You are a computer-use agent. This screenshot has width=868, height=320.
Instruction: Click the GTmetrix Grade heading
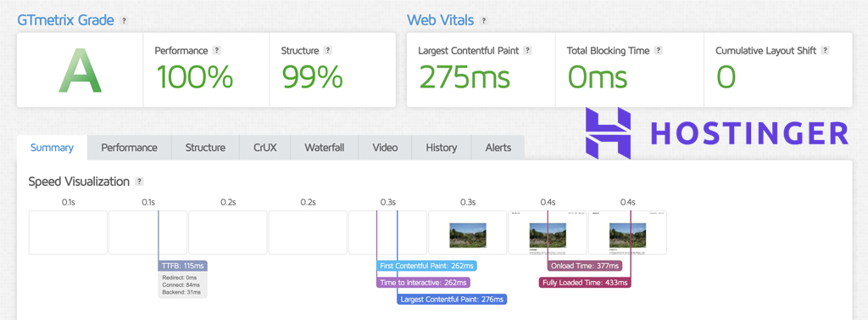66,20
